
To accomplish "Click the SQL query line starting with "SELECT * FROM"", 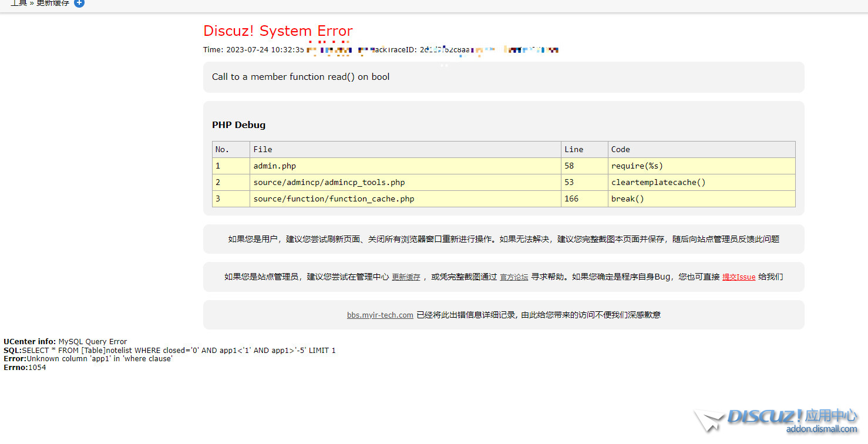I will pos(170,351).
